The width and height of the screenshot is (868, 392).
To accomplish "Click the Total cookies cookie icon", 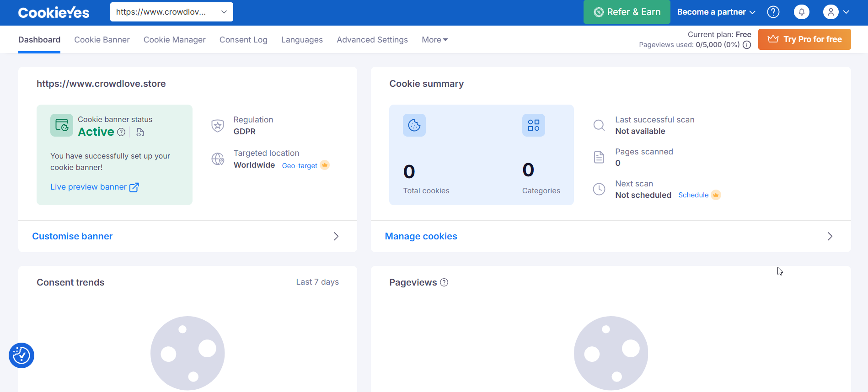I will point(414,125).
